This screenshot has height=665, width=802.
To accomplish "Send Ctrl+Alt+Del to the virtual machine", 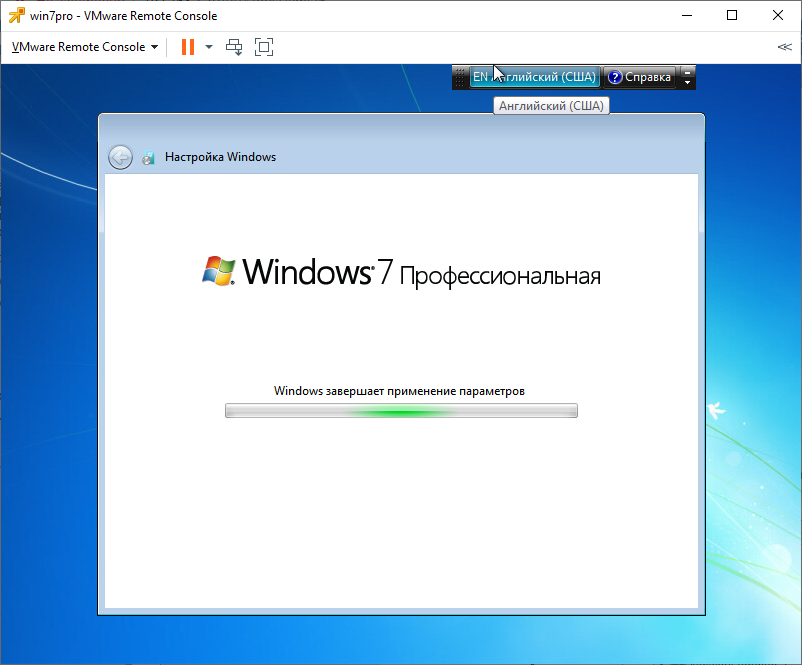I will [234, 47].
